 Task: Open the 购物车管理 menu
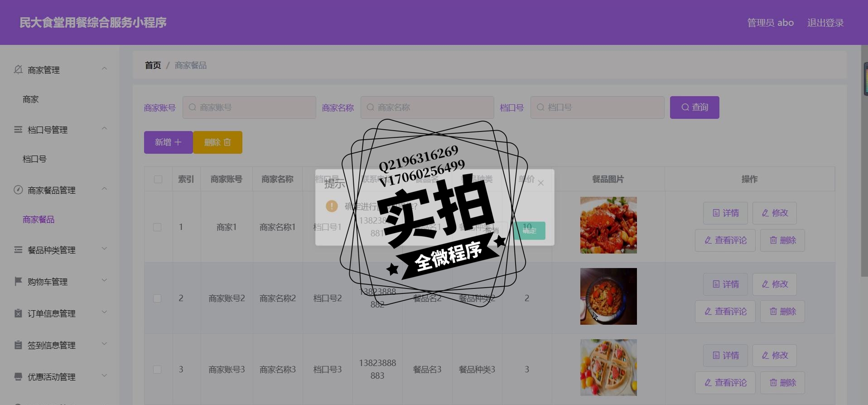click(60, 282)
